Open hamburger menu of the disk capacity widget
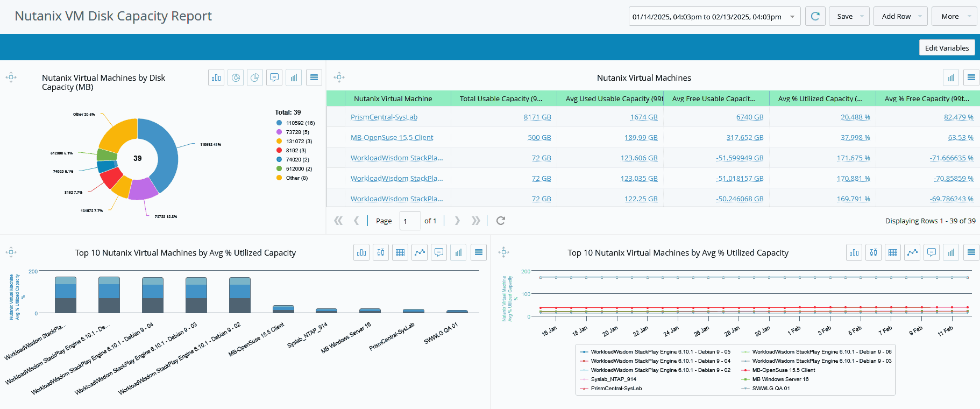 (x=314, y=77)
